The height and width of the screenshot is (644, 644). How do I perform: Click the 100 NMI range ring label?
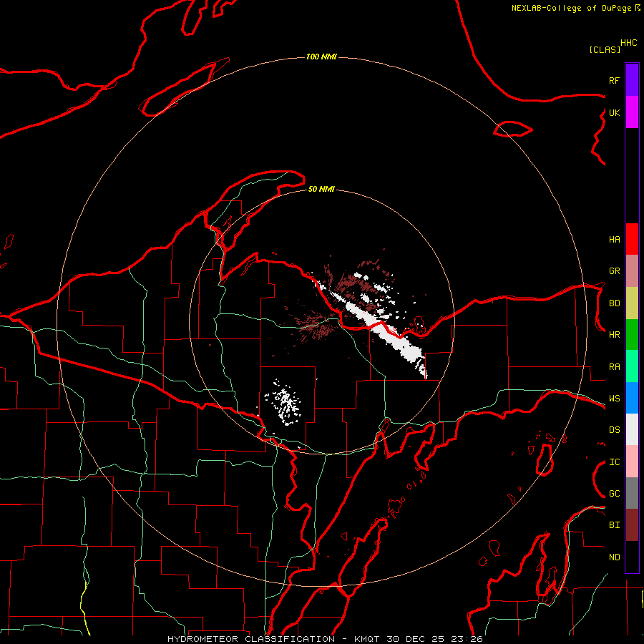point(321,57)
